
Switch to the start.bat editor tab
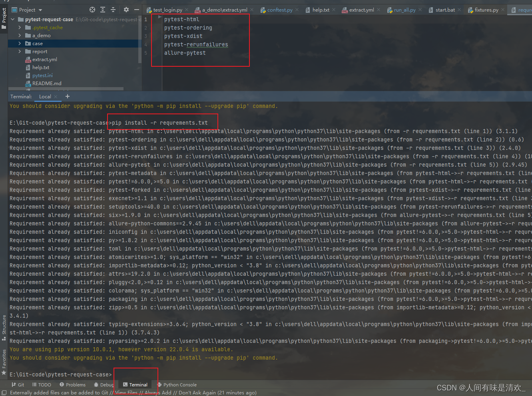[445, 10]
